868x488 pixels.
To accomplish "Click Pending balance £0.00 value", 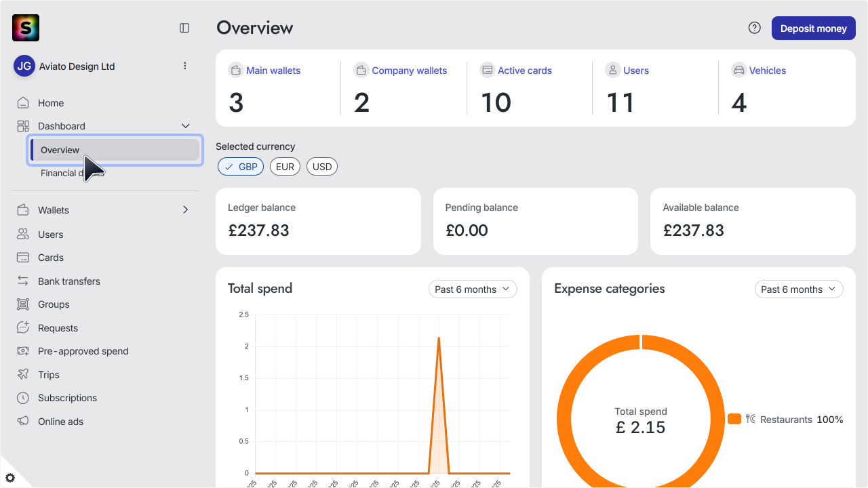I will (x=467, y=230).
